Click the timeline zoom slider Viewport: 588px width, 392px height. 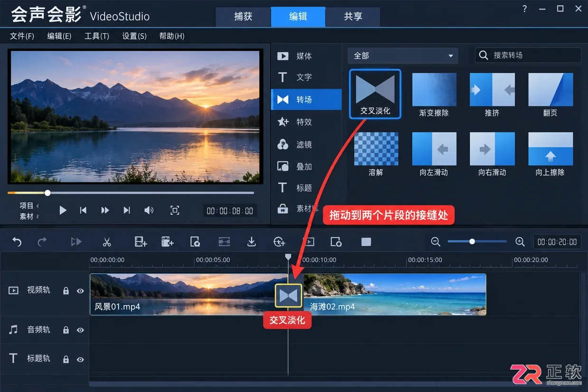[x=477, y=242]
